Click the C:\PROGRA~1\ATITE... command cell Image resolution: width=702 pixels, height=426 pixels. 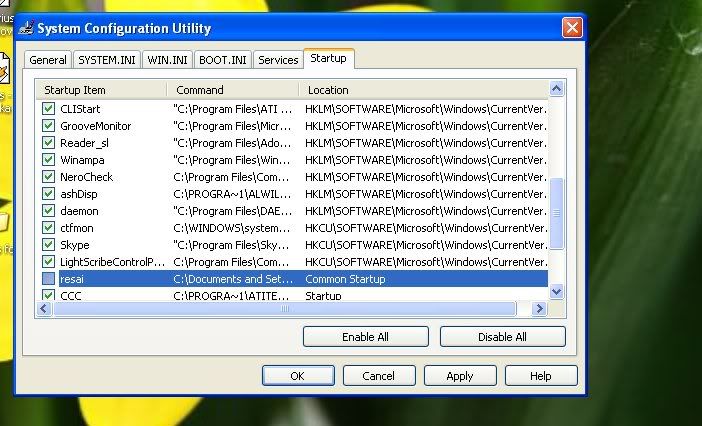(x=231, y=296)
